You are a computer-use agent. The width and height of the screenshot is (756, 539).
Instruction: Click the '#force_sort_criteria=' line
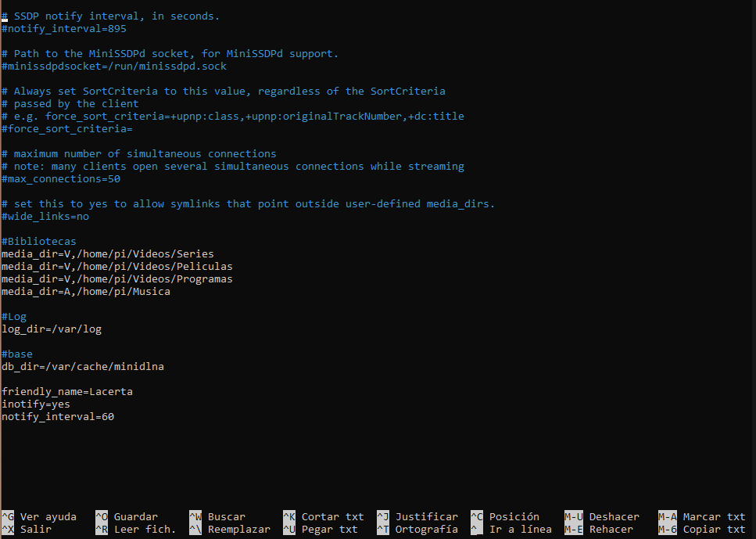pos(67,129)
